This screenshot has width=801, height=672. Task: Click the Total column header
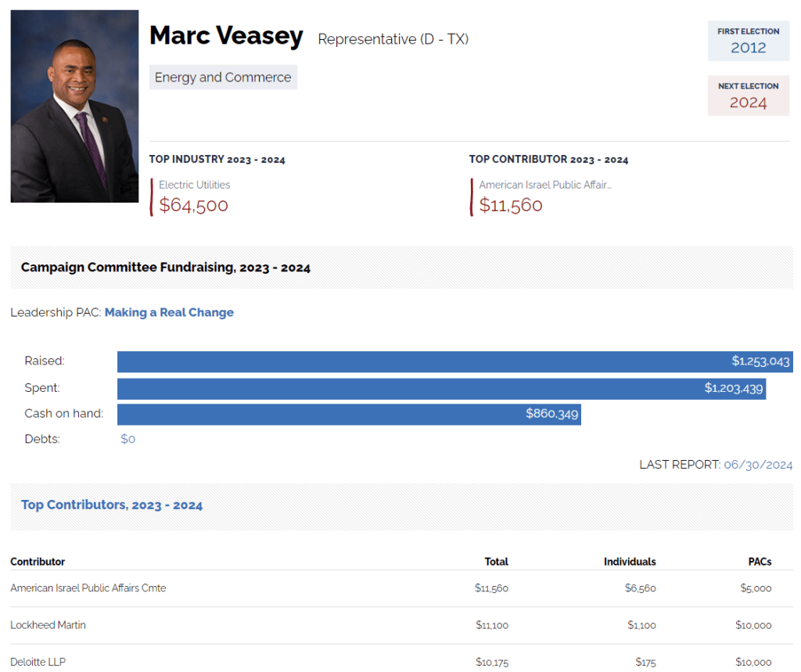(x=496, y=562)
